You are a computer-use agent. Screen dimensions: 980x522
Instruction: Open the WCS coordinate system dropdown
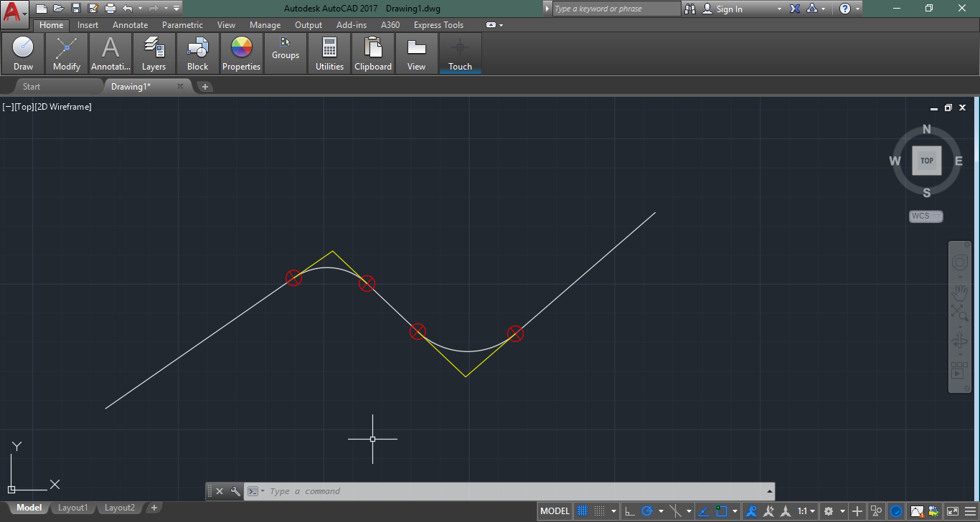point(925,217)
